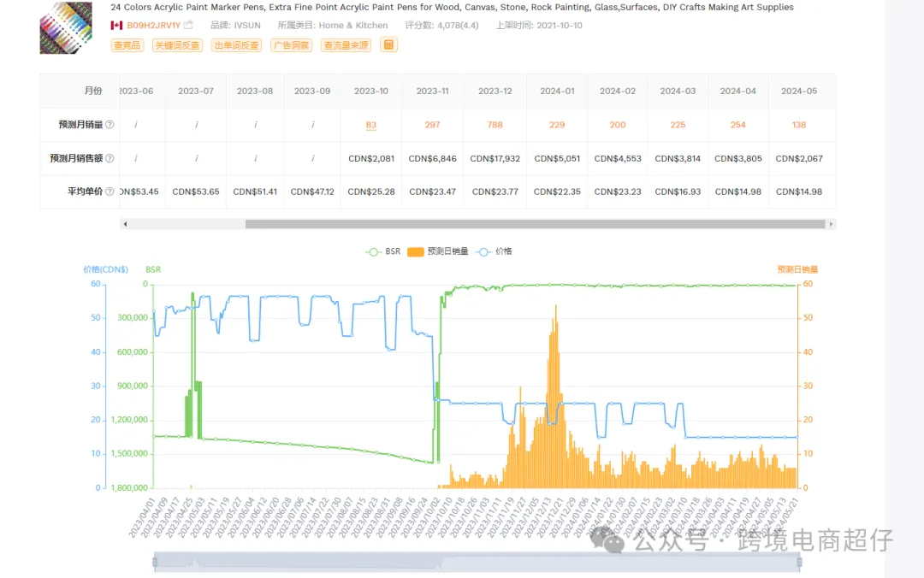Click the Canada flag icon

pyautogui.click(x=116, y=26)
